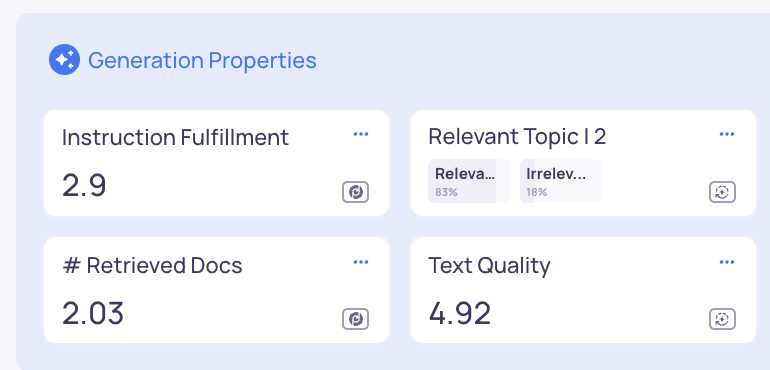Viewport: 770px width, 370px height.
Task: Click the # Retrieved Docs title
Action: (153, 265)
